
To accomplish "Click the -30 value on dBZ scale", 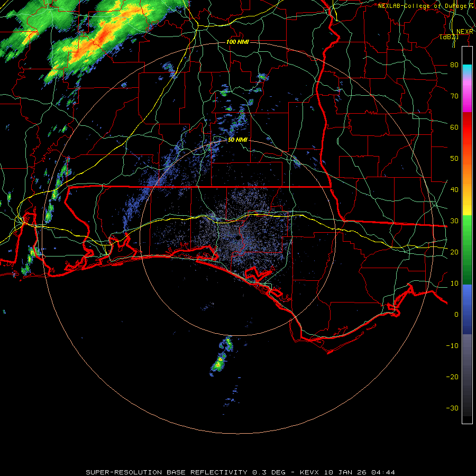I will coord(452,408).
